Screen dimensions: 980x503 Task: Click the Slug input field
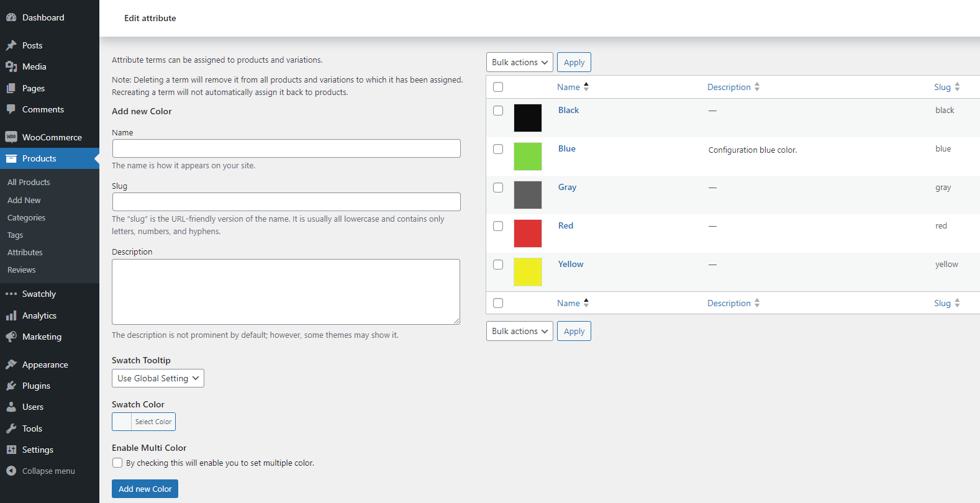286,202
